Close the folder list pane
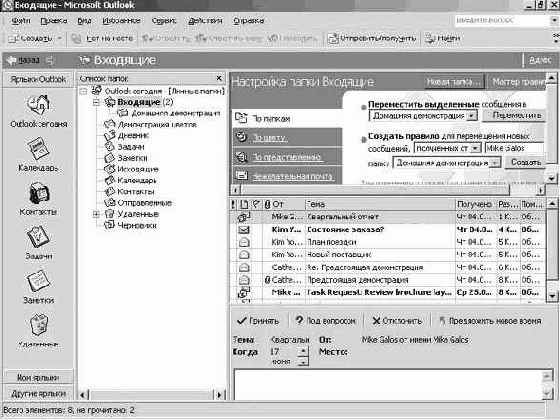Viewport: 560px width, 420px height. click(219, 78)
